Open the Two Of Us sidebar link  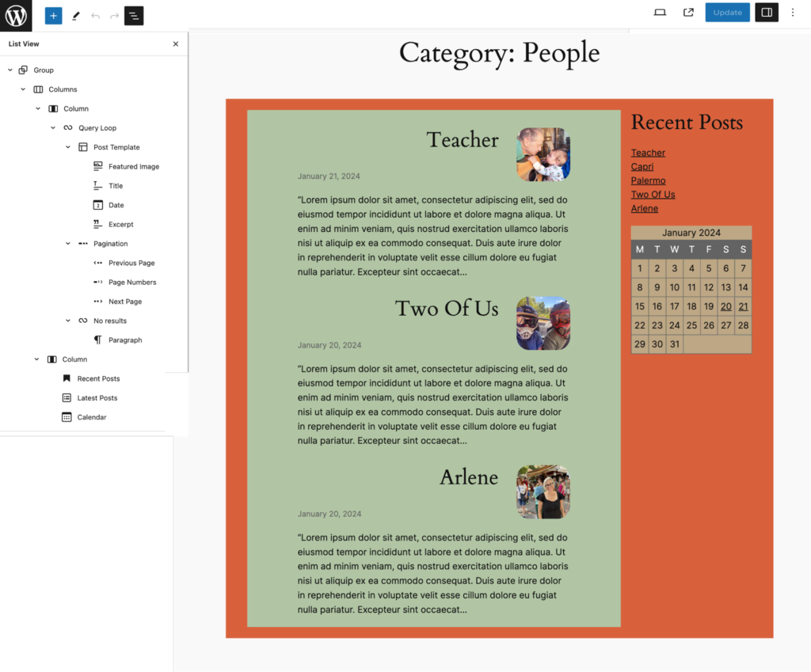point(653,195)
